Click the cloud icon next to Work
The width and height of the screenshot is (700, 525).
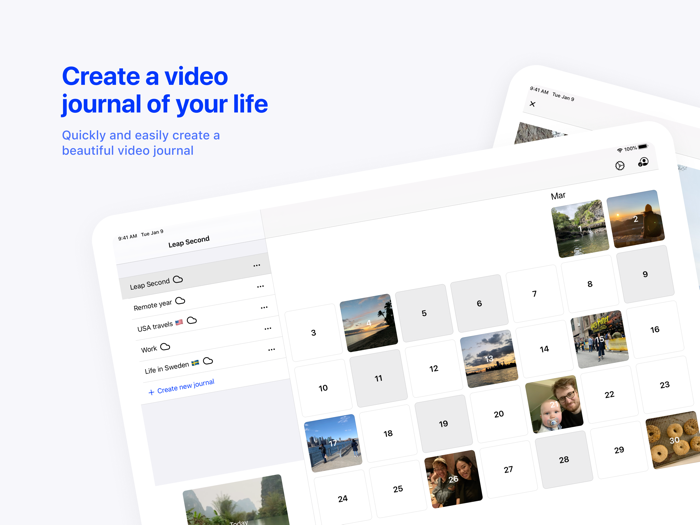point(165,346)
